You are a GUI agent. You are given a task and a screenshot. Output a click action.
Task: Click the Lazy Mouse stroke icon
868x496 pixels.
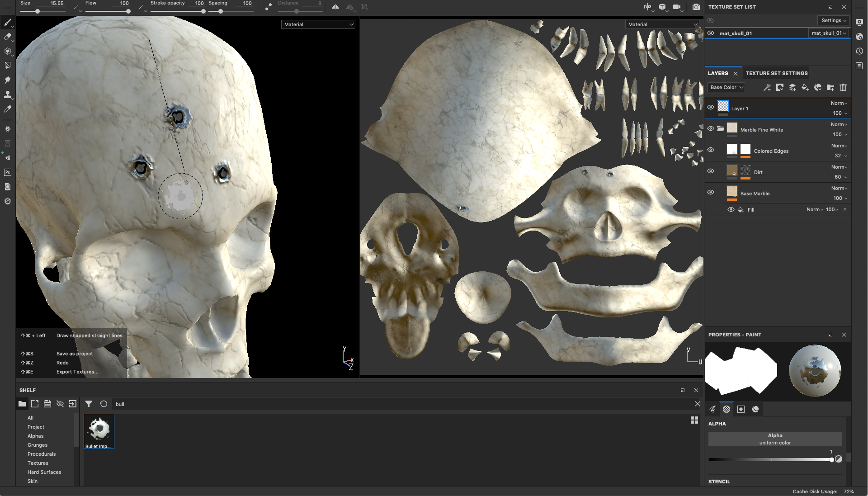click(268, 7)
